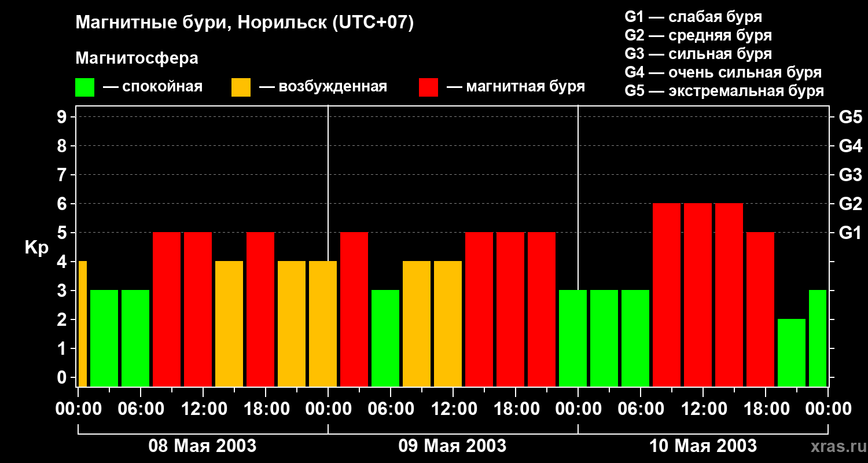Click the legend label «— магнитная буря»

(x=516, y=87)
